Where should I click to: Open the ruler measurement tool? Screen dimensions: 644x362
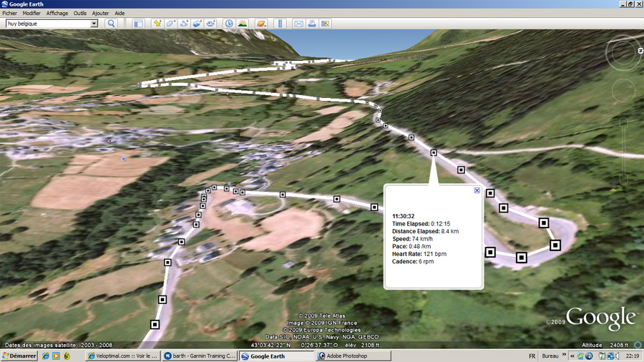[x=280, y=24]
